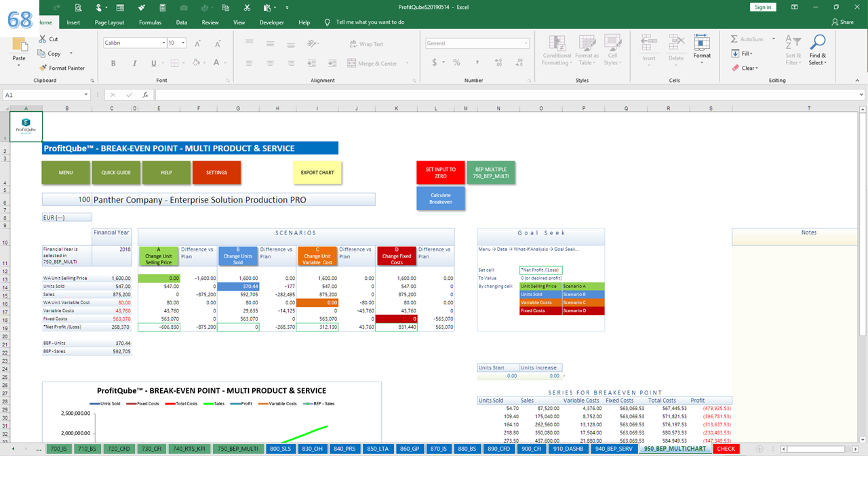This screenshot has width=868, height=488.
Task: Click the Calculate Breakeven button
Action: tap(441, 198)
